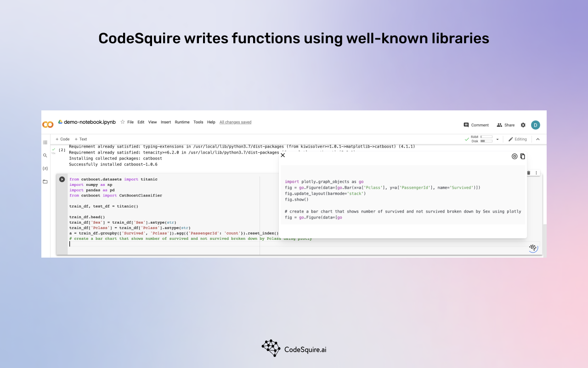Click the Colab logo
Screen dimensions: 588x368
[x=48, y=125]
